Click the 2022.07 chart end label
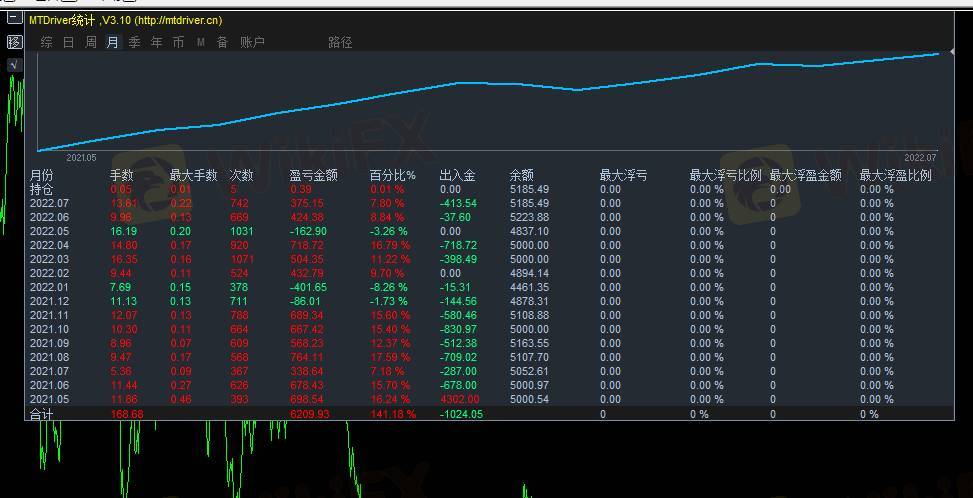Viewport: 973px width, 498px height. point(920,158)
